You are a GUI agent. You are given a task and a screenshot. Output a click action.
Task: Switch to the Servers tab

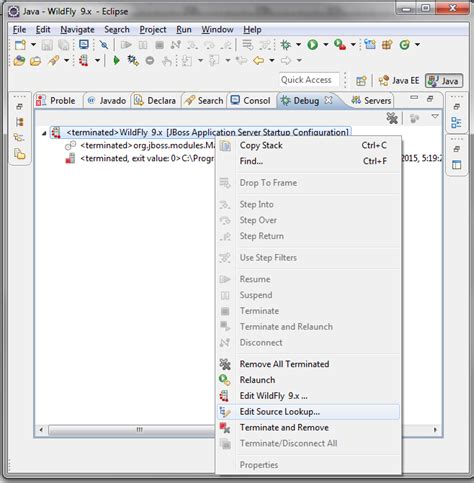371,101
